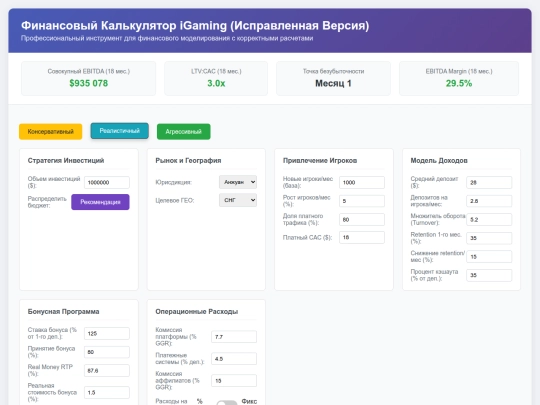The image size is (540, 405).
Task: Focus the Принятие бонуса input field
Action: [107, 352]
